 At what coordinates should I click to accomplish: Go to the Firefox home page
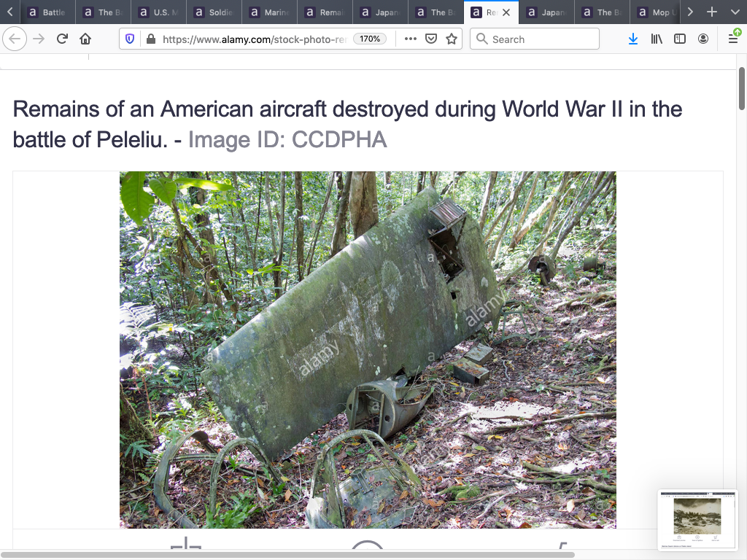(x=85, y=39)
